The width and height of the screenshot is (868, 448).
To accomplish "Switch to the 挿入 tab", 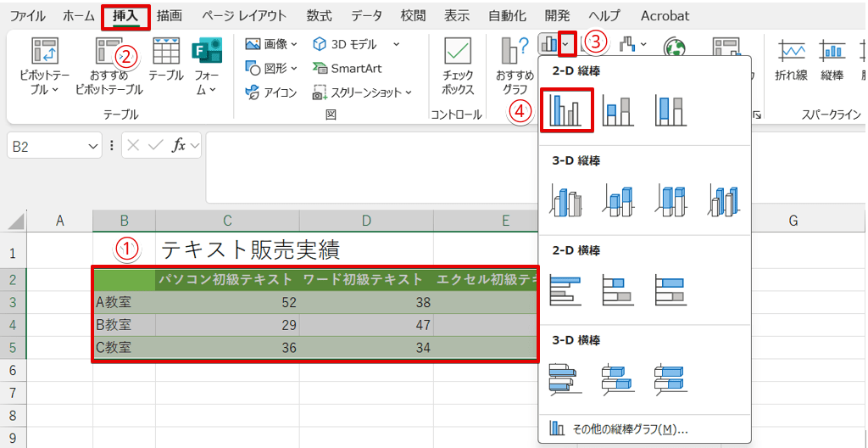I will point(125,16).
